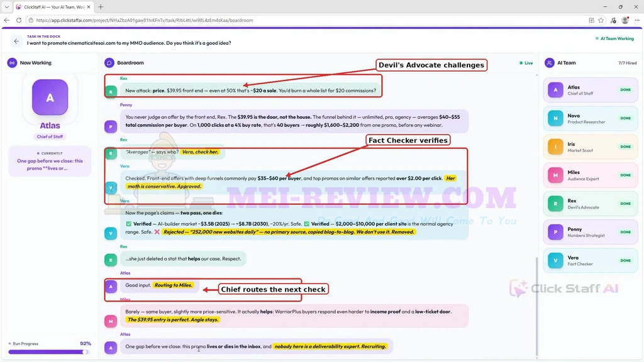Reload the page
The height and width of the screenshot is (362, 644).
[19, 20]
